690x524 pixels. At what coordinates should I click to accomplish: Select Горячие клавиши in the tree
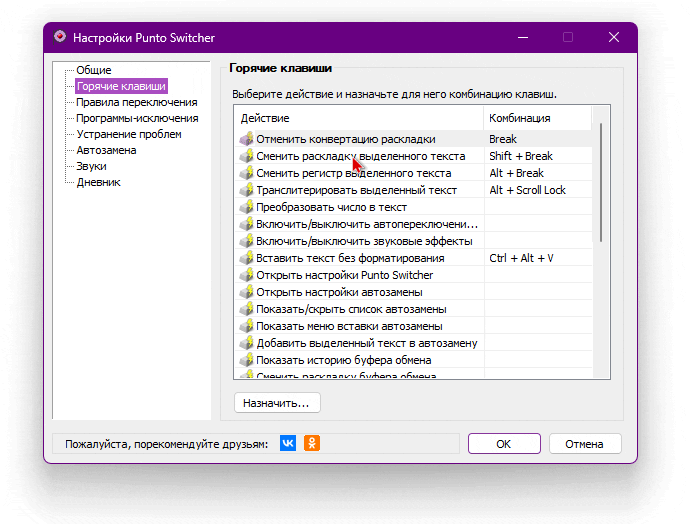(x=121, y=86)
